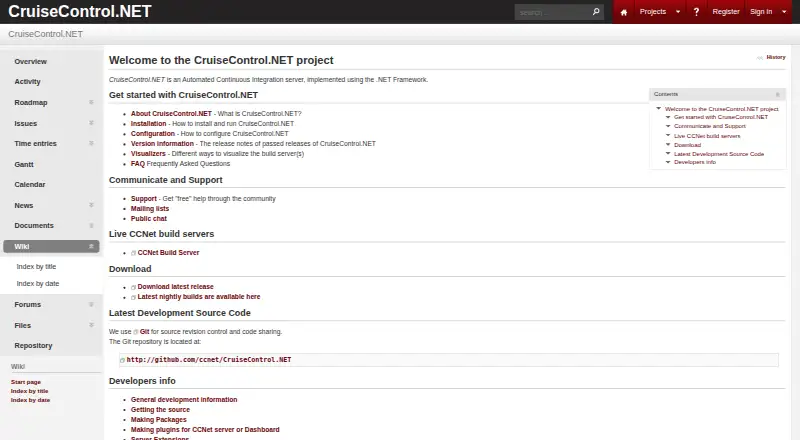
Task: Open the Calendar sidebar item
Action: point(30,184)
